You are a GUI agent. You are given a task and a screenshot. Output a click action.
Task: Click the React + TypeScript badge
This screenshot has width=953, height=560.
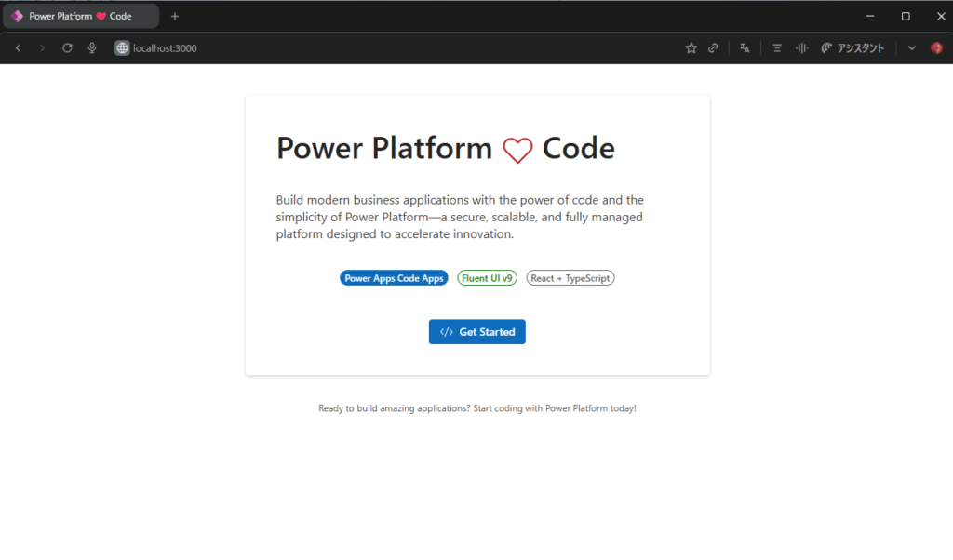[x=570, y=278]
